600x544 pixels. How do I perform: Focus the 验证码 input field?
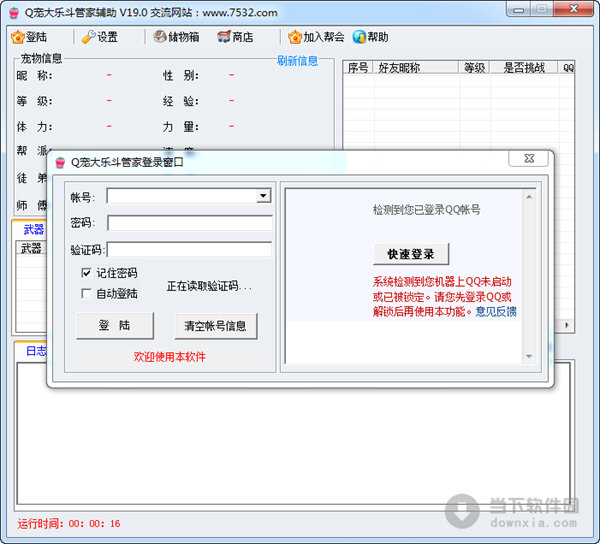point(190,250)
